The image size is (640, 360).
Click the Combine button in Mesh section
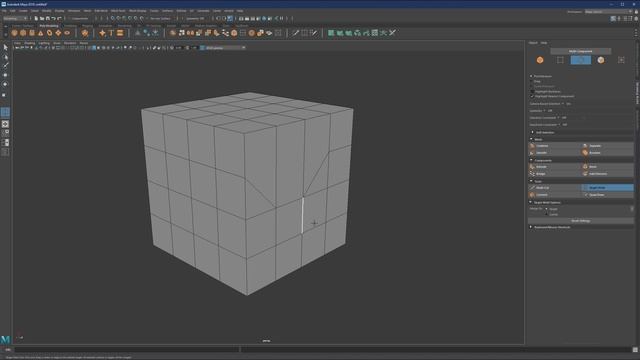[x=554, y=146]
